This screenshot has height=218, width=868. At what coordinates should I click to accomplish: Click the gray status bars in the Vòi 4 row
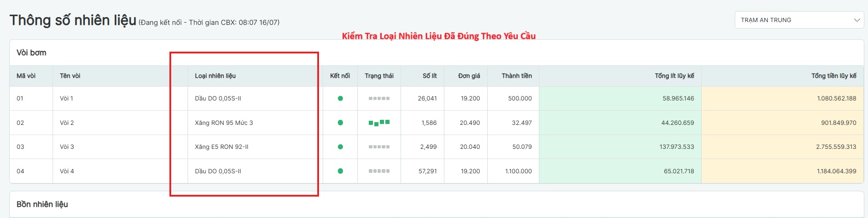379,171
